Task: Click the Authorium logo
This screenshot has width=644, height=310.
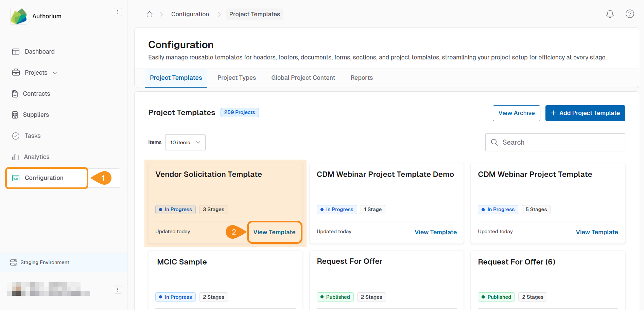Action: click(x=19, y=16)
